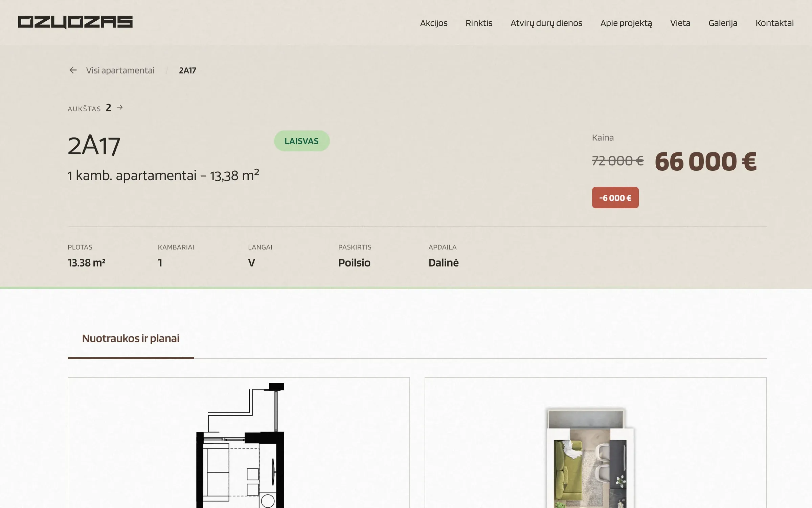Go to Atvirų durų dienos page
812x508 pixels.
point(546,23)
